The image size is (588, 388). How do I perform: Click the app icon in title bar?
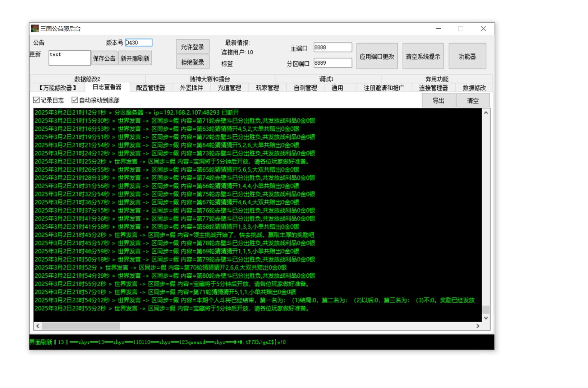(35, 28)
